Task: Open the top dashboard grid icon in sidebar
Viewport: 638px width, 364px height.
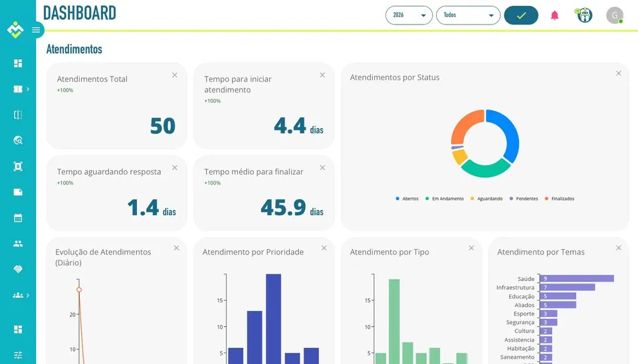Action: (18, 64)
